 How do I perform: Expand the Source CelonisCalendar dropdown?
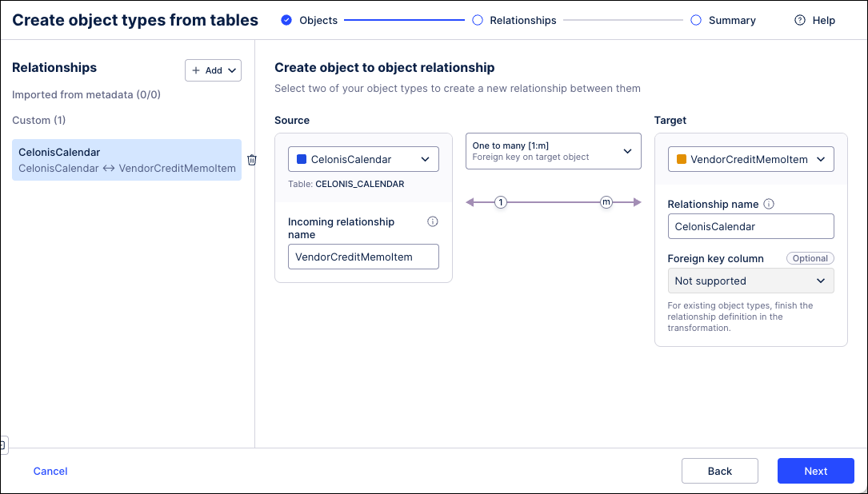pyautogui.click(x=363, y=159)
